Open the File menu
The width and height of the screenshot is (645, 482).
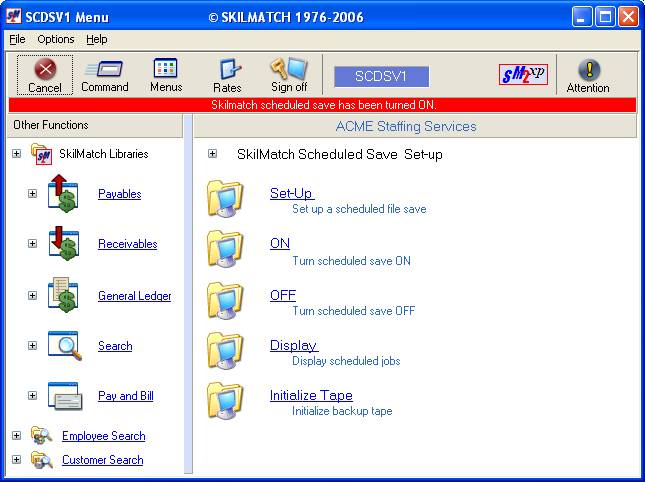click(17, 39)
